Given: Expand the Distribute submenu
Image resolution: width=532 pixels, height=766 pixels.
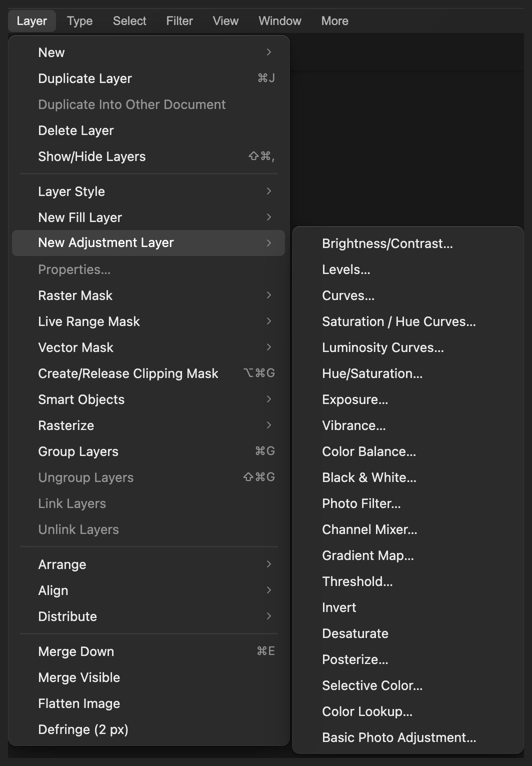Looking at the screenshot, I should coord(148,616).
